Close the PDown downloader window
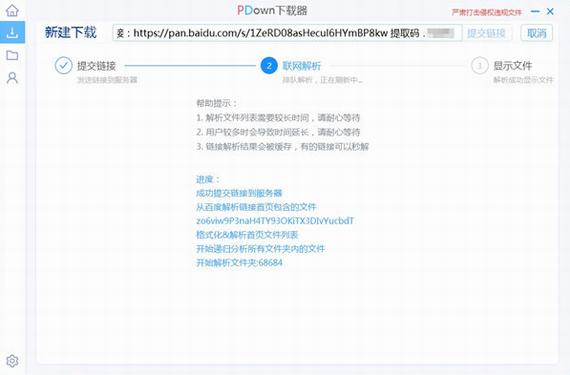Viewport: 570px width, 375px height. point(550,12)
